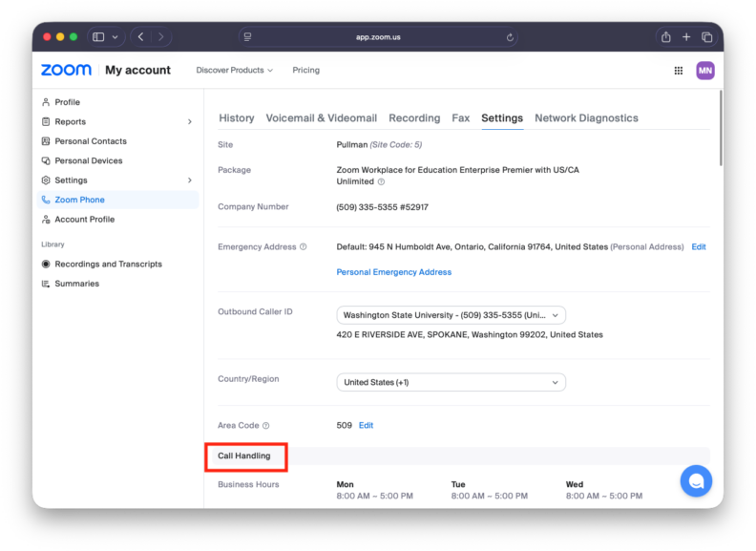Open the sidebar options chevron in Safari toolbar

click(x=115, y=37)
